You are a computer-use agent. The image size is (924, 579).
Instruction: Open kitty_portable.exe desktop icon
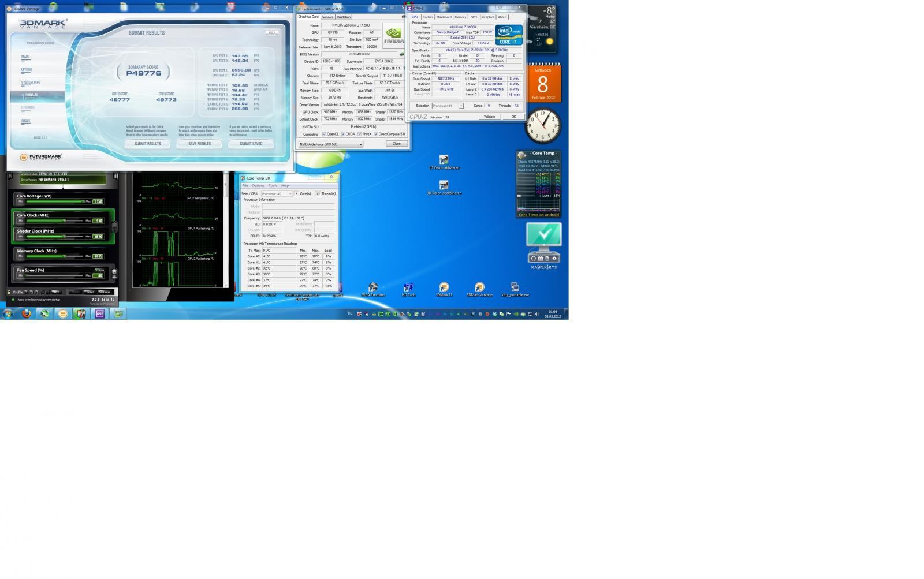pyautogui.click(x=515, y=290)
